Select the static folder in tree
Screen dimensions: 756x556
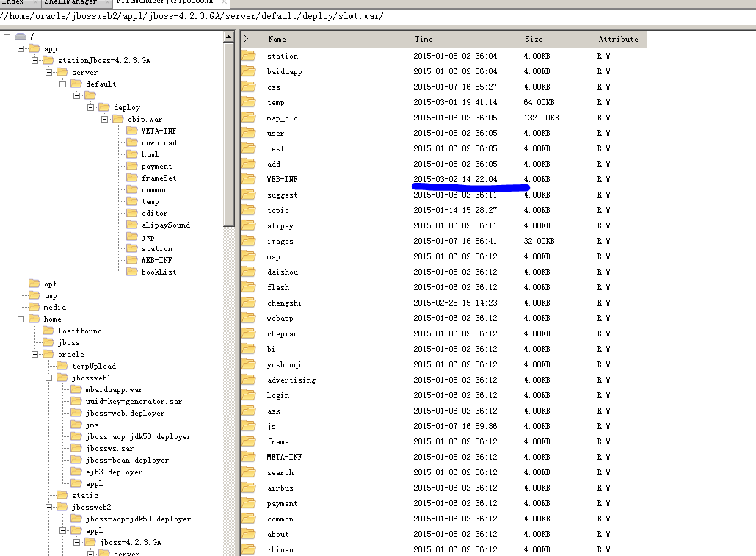(85, 495)
